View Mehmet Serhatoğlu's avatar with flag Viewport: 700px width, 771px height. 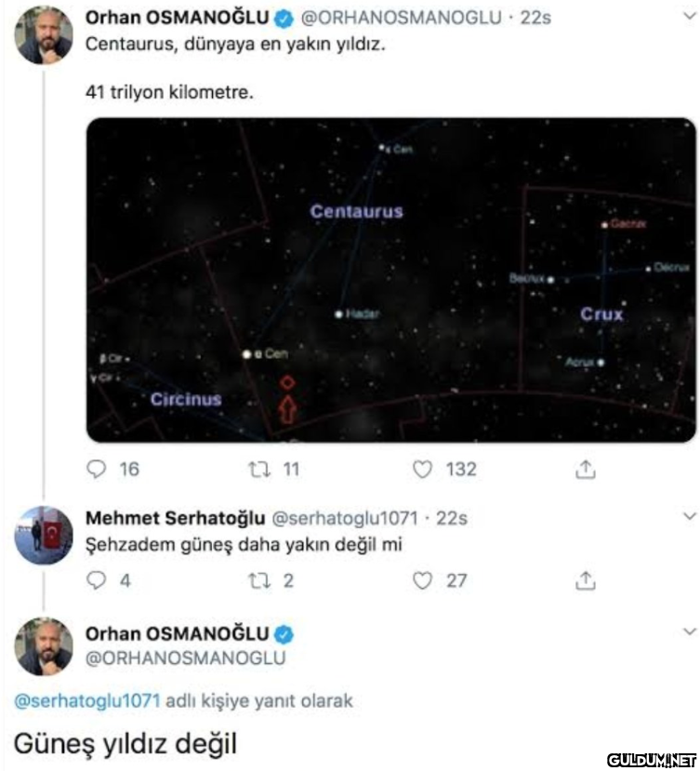(44, 535)
